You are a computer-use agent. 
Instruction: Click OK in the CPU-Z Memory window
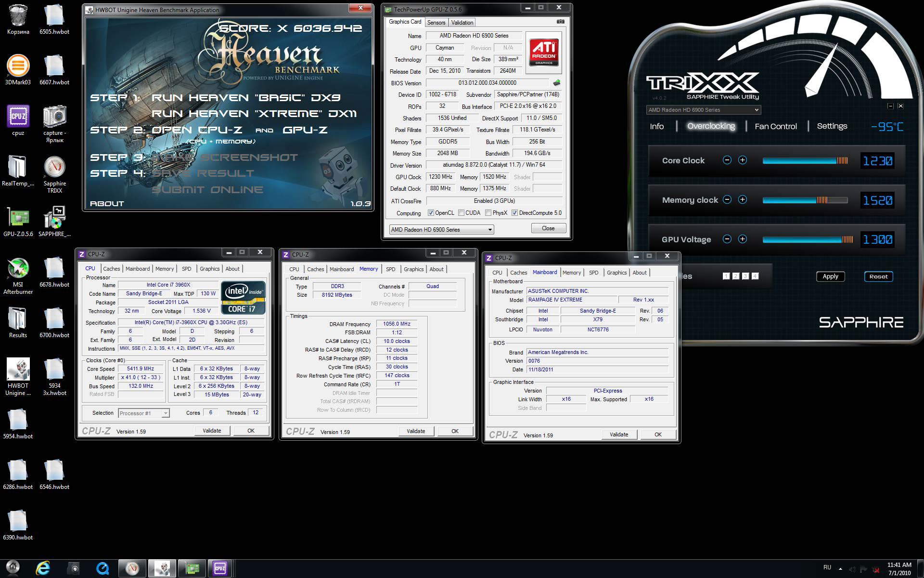pos(455,431)
